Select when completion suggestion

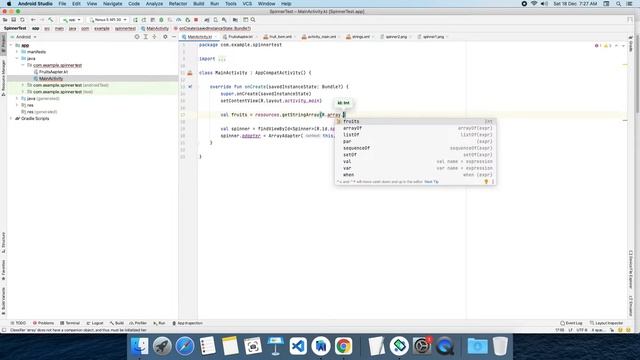tap(416, 175)
